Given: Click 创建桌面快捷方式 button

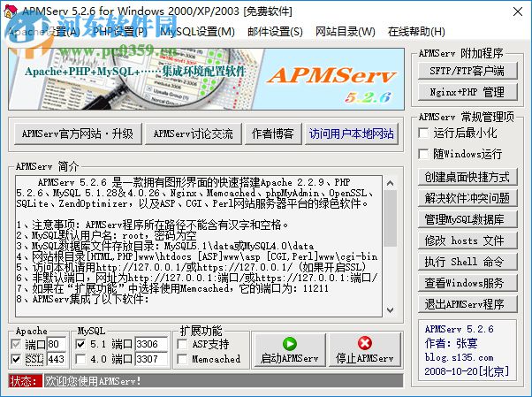Looking at the screenshot, I should click(467, 177).
